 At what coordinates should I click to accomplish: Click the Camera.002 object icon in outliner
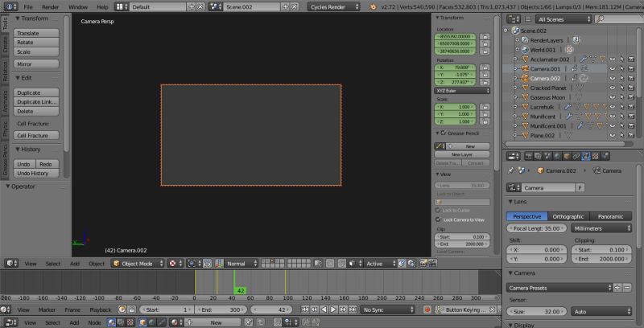[x=525, y=78]
